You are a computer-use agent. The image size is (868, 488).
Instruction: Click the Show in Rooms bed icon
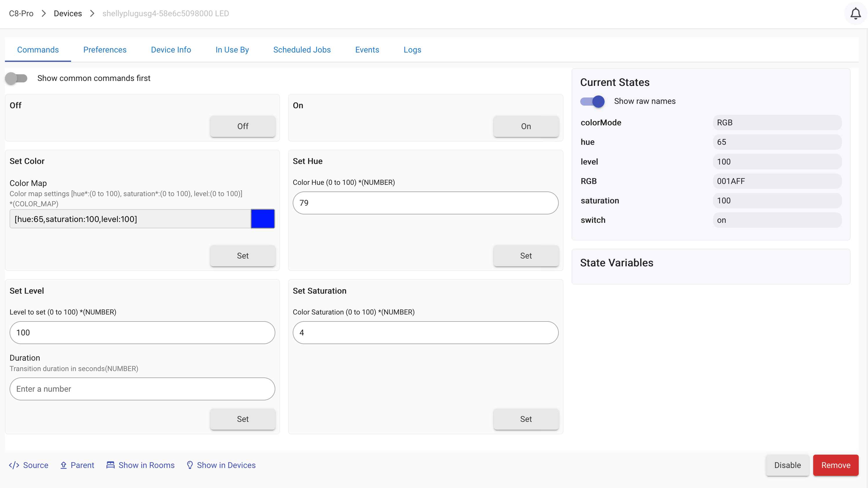coord(110,465)
